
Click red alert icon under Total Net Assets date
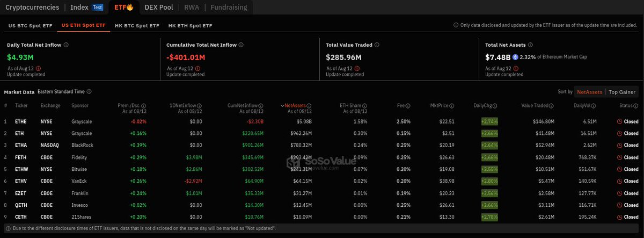(517, 69)
